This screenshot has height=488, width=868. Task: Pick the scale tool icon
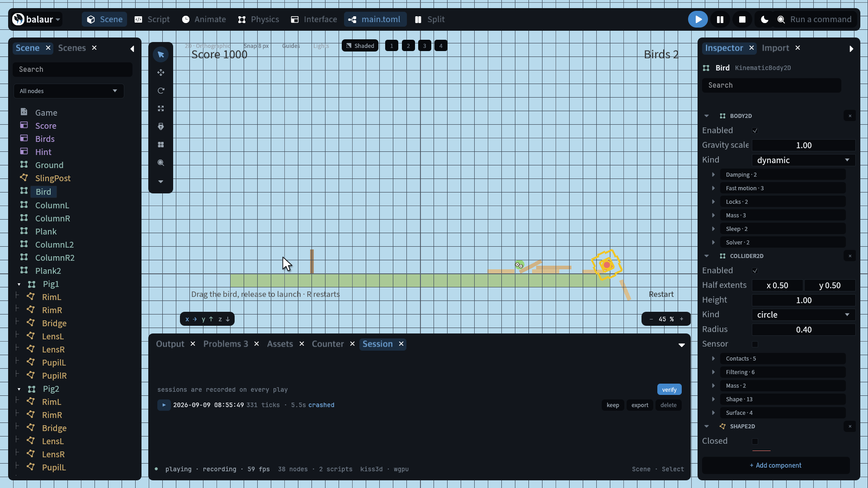click(160, 109)
